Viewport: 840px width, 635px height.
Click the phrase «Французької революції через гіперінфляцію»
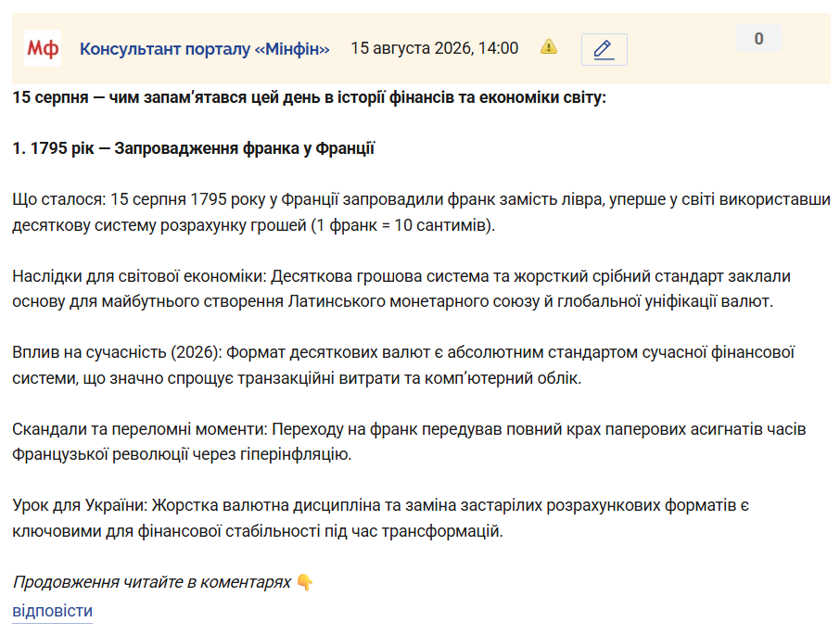pos(182,454)
